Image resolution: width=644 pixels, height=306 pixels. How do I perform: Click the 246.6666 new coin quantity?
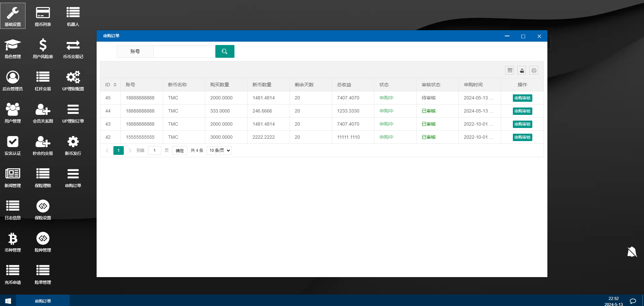[x=262, y=111]
